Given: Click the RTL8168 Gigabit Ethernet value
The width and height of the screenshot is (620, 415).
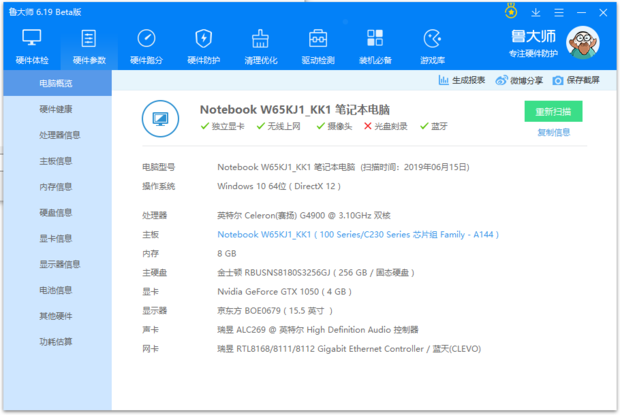Looking at the screenshot, I should tap(349, 349).
